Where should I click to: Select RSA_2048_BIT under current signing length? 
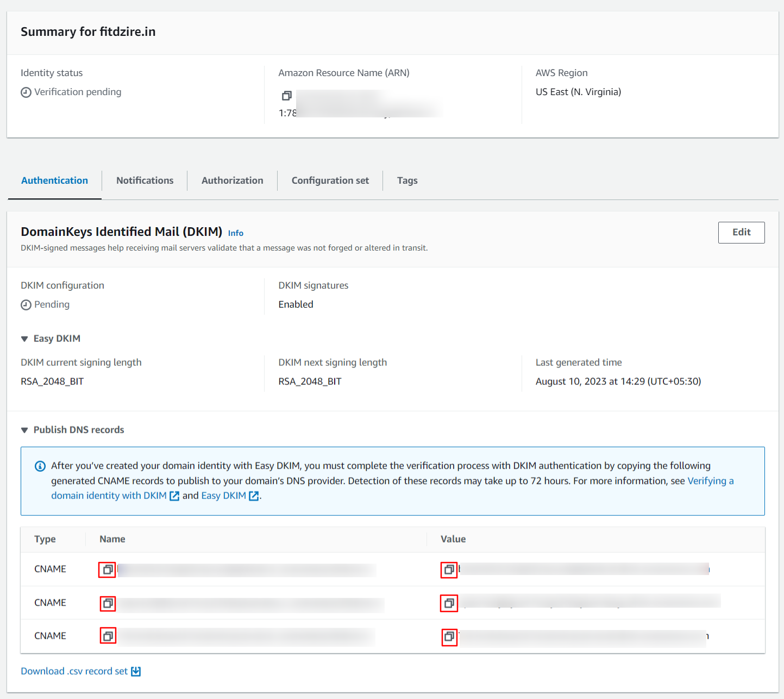(52, 382)
